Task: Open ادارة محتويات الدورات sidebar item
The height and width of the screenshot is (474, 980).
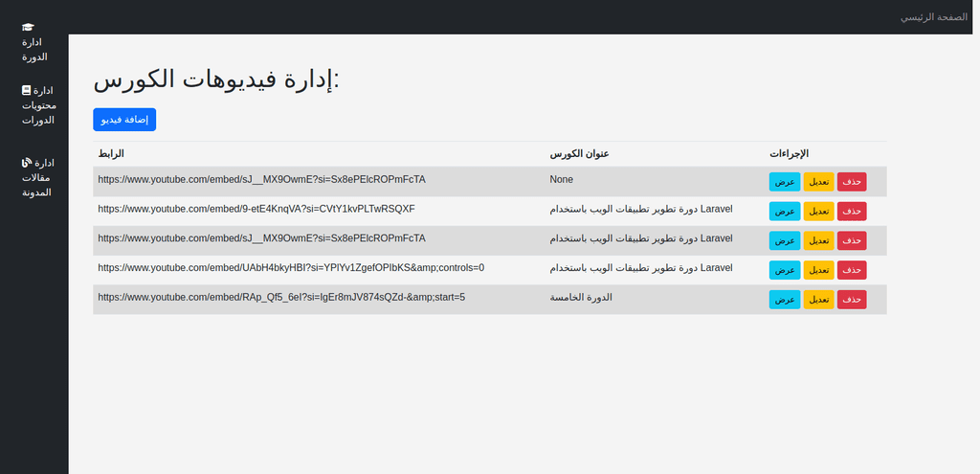Action: [x=38, y=105]
